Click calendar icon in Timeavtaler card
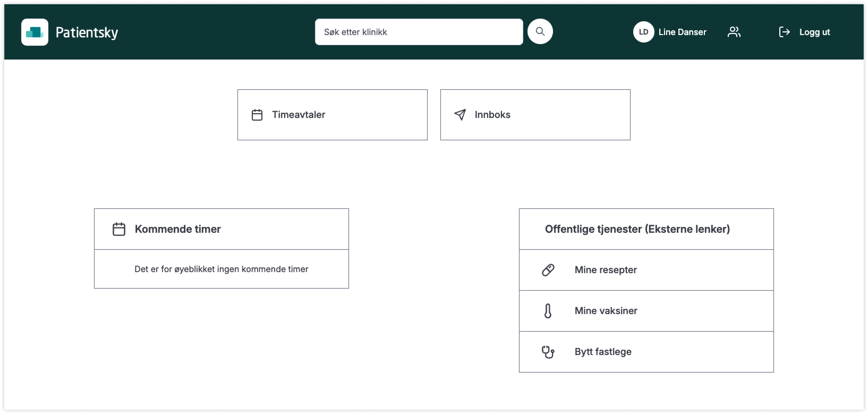The image size is (868, 414). coord(257,115)
